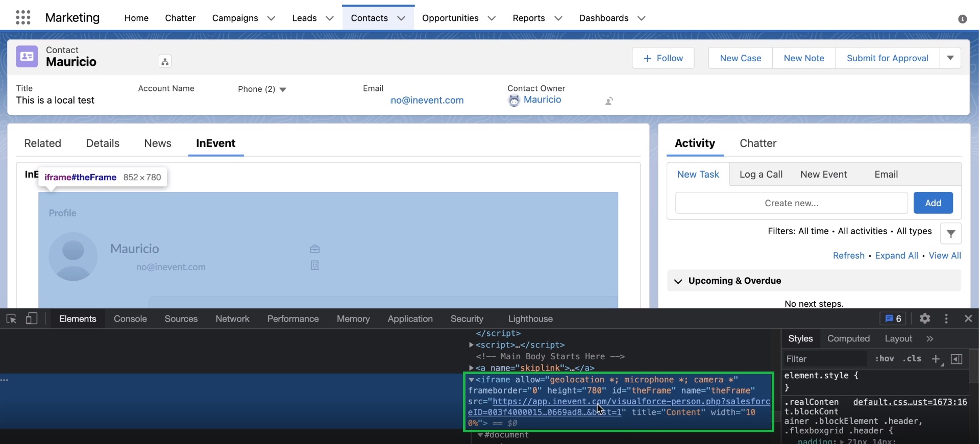The height and width of the screenshot is (444, 980).
Task: Open the DevTools Lighthouse tab
Action: [530, 319]
